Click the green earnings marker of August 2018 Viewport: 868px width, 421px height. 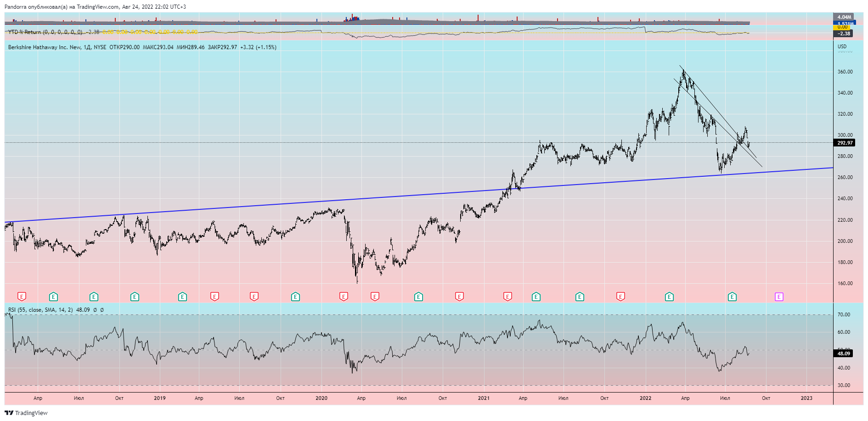pyautogui.click(x=94, y=297)
